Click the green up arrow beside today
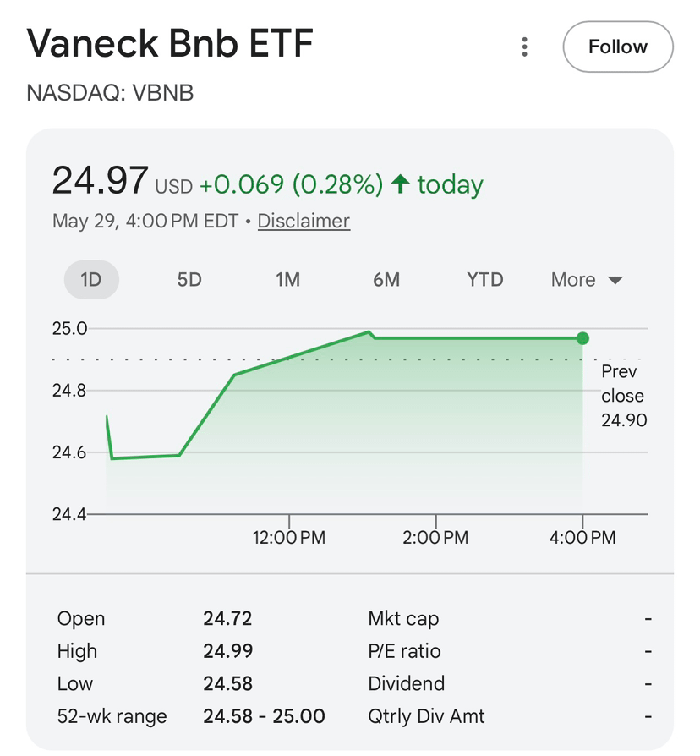The width and height of the screenshot is (700, 756). [400, 184]
